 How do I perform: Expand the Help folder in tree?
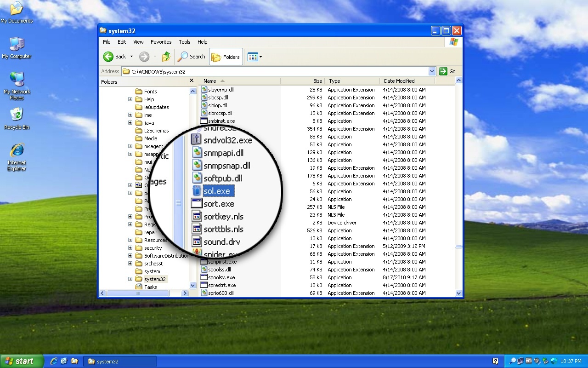(130, 99)
